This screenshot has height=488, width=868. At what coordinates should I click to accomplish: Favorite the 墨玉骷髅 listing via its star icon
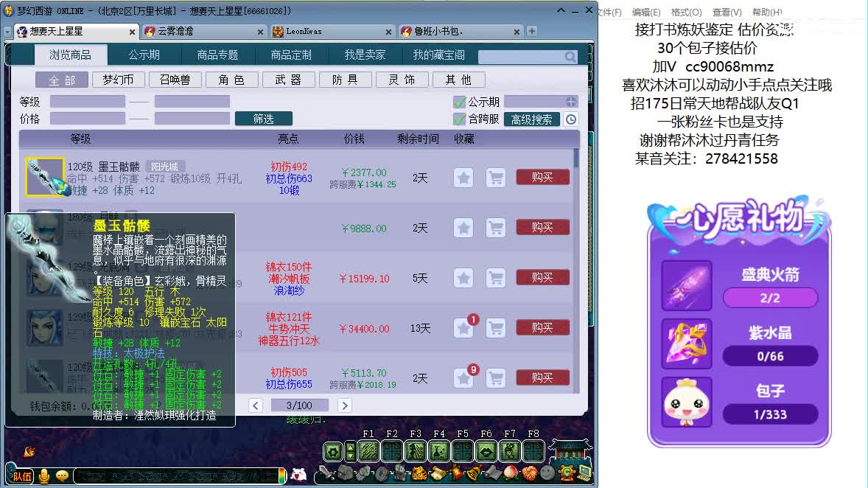463,176
